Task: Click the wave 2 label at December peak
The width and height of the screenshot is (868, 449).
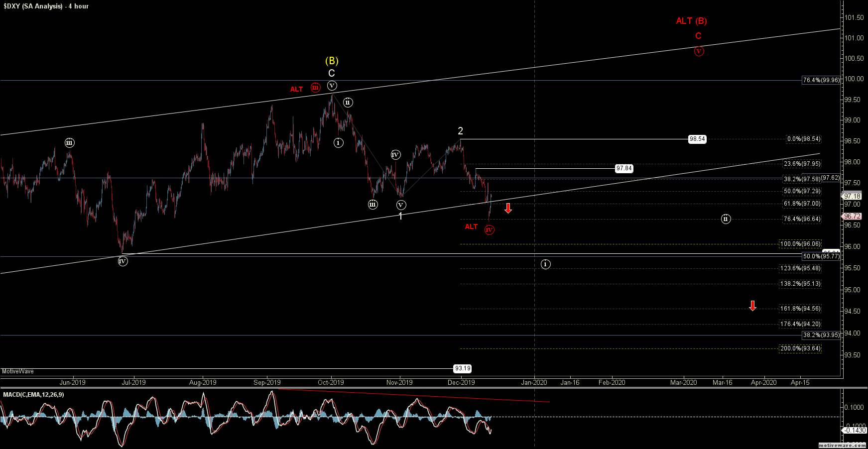Action: (461, 131)
